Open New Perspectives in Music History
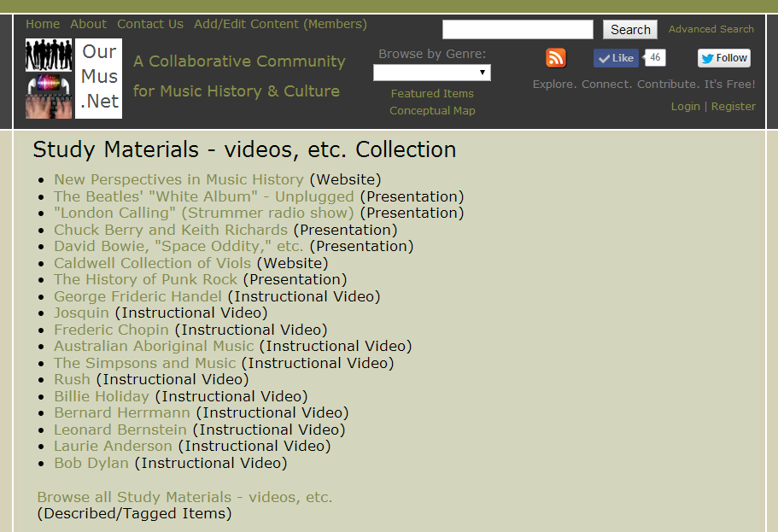This screenshot has width=778, height=532. pos(178,179)
